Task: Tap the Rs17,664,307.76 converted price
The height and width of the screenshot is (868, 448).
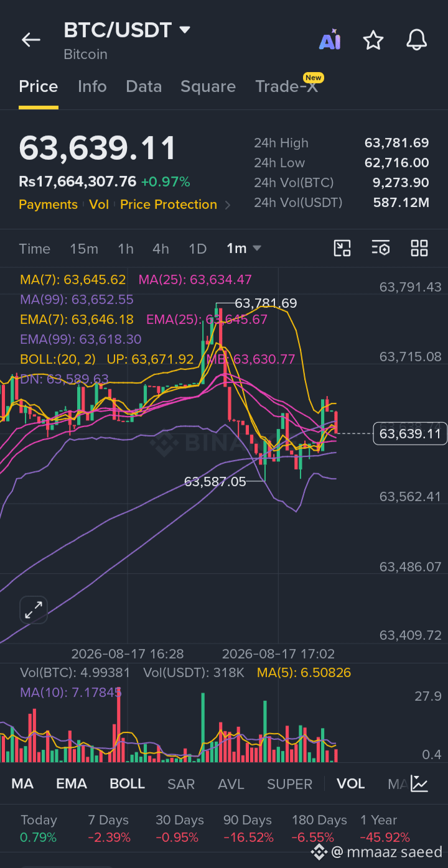Action: coord(77,182)
